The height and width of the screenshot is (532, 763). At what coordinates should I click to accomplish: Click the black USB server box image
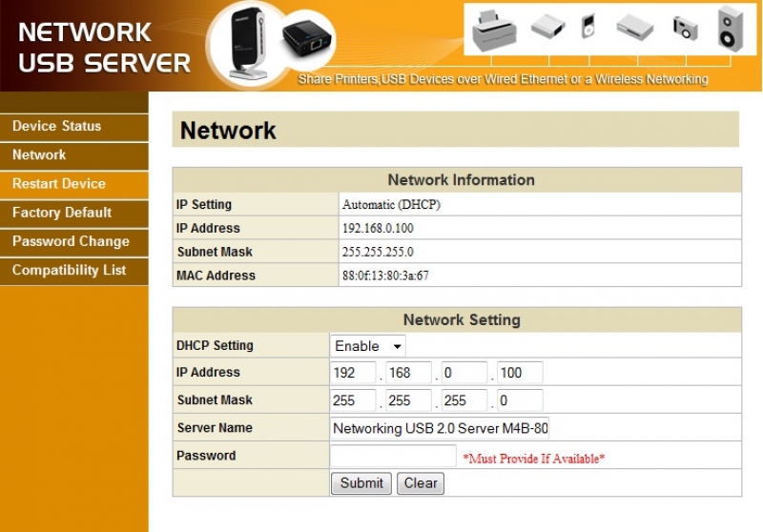coord(308,42)
